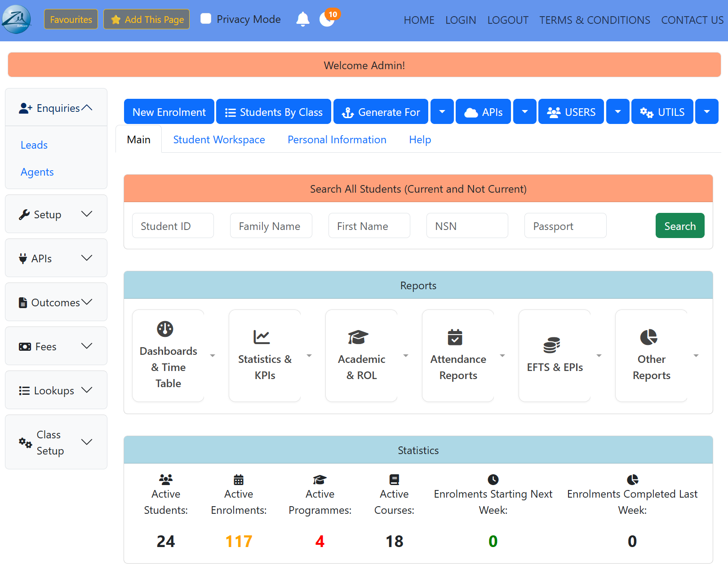Switch to the Student Workspace tab
The height and width of the screenshot is (565, 728).
click(x=219, y=140)
